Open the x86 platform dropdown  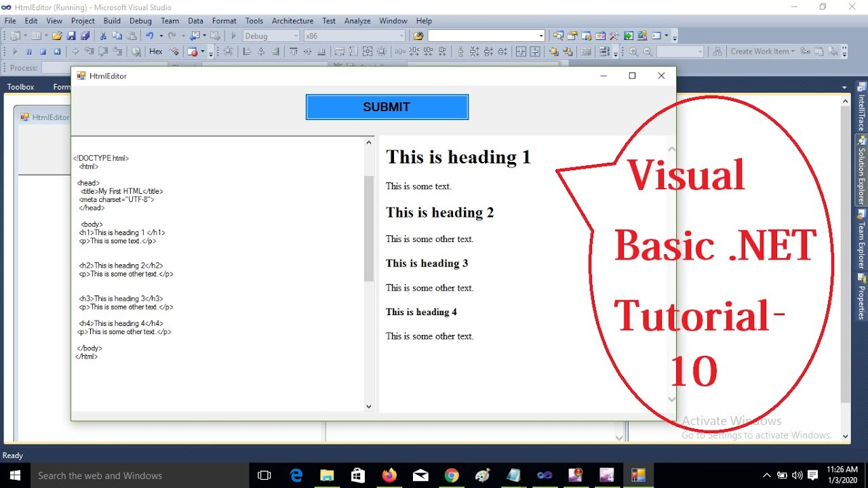[x=354, y=36]
